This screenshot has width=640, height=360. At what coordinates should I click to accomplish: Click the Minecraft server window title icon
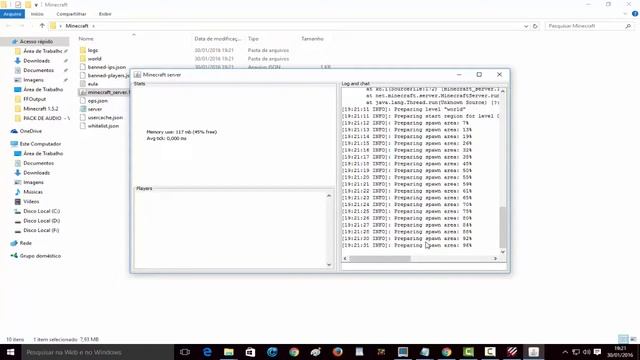coord(138,75)
